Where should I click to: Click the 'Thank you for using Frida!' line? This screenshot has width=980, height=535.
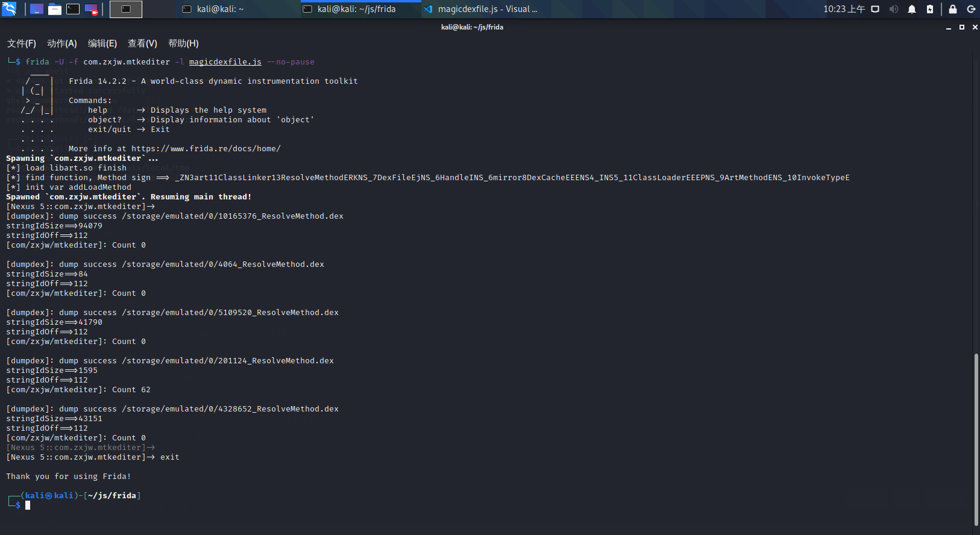[x=69, y=477]
